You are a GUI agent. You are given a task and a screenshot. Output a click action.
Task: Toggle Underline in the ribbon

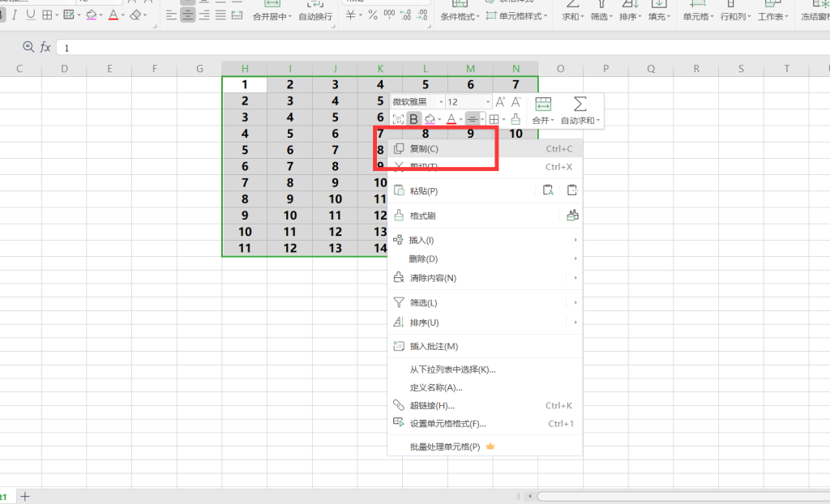[31, 15]
